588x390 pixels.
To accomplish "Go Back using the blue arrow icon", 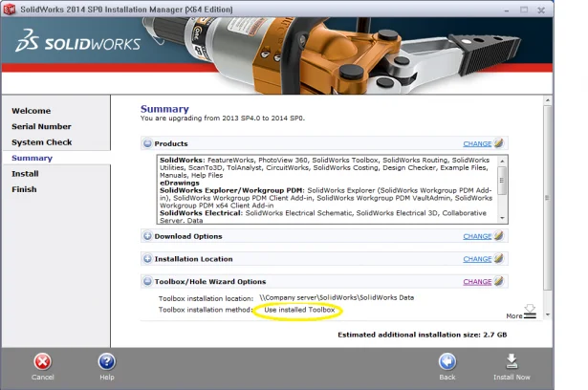I will (447, 360).
